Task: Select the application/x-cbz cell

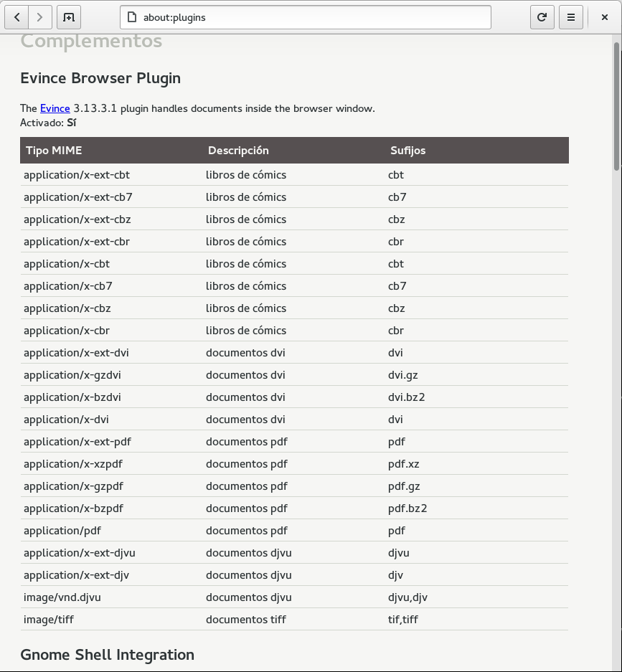Action: pos(67,308)
